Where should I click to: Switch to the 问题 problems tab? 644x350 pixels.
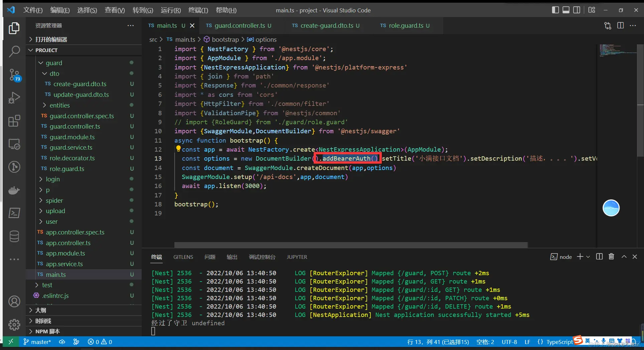[x=210, y=257]
